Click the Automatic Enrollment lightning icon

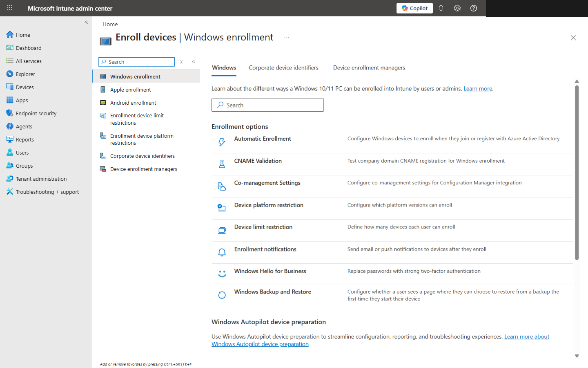point(222,142)
